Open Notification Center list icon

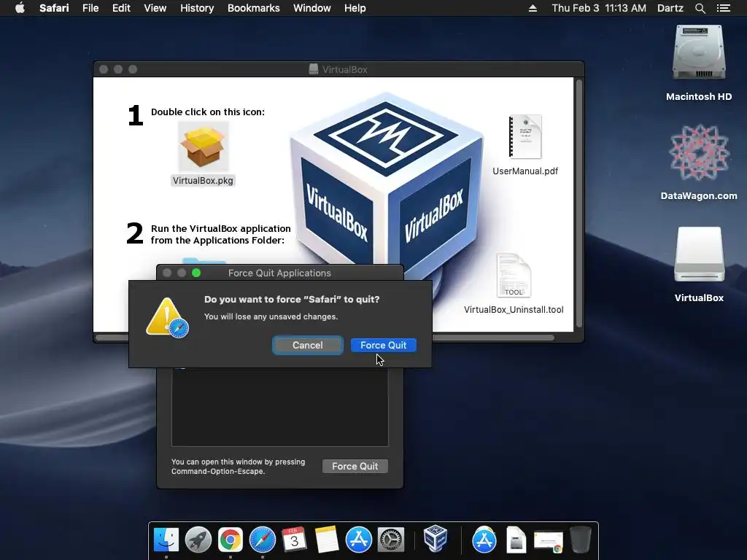click(x=724, y=8)
